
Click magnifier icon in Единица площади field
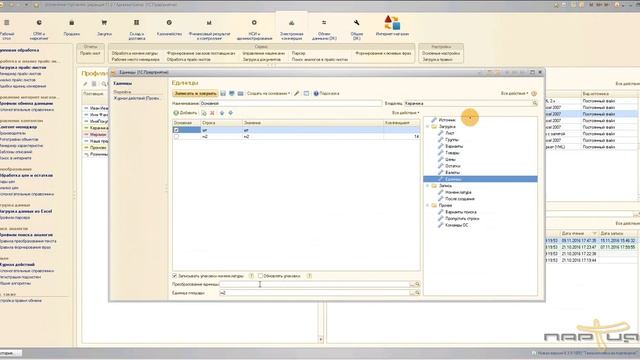click(417, 293)
